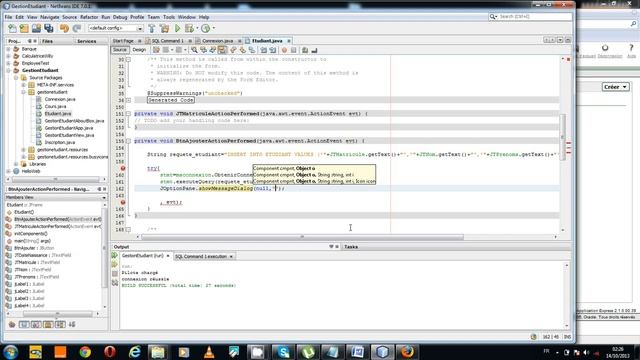Close the Etudiant.java editor tab

tap(289, 41)
